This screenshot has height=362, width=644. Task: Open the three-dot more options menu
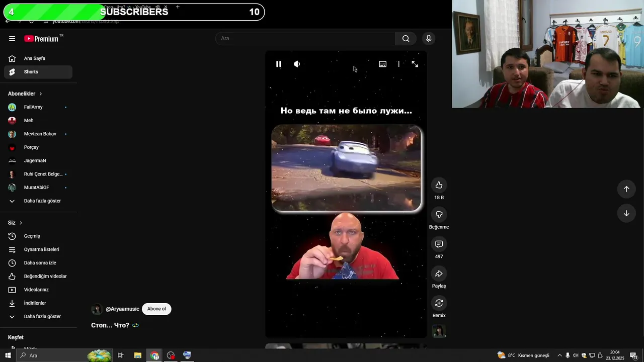click(398, 64)
